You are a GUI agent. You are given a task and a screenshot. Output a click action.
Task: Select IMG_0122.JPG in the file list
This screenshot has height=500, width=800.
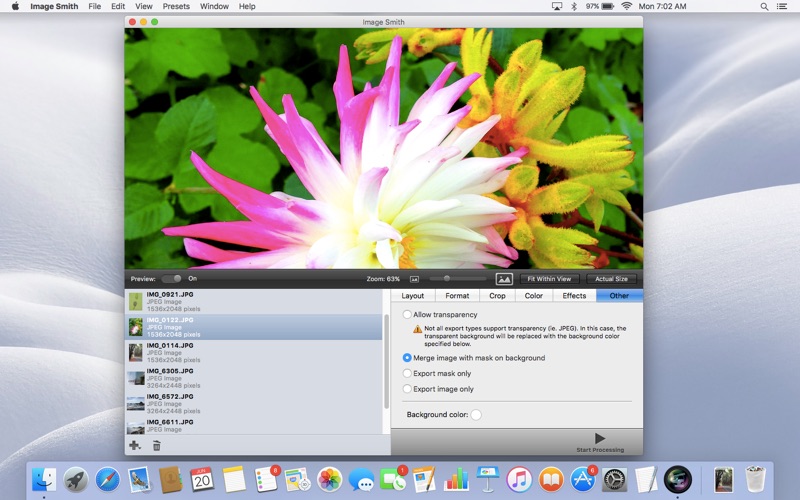(x=254, y=327)
